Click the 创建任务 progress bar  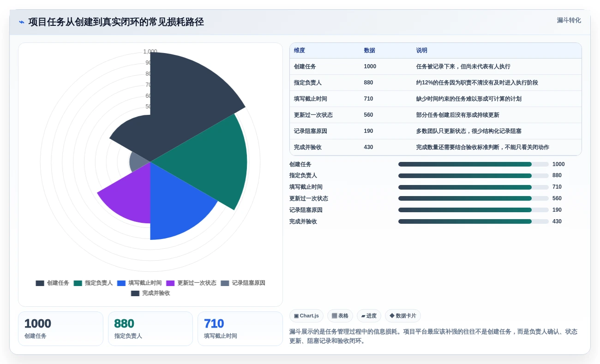474,164
